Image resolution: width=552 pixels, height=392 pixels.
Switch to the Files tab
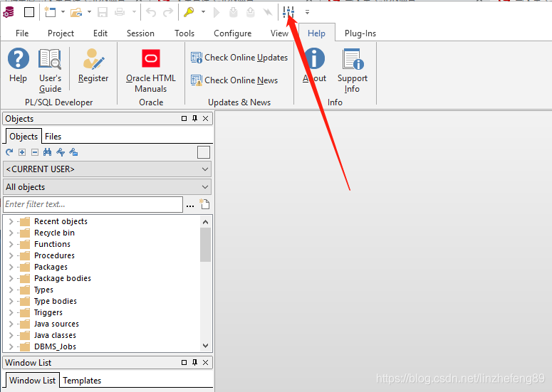53,137
